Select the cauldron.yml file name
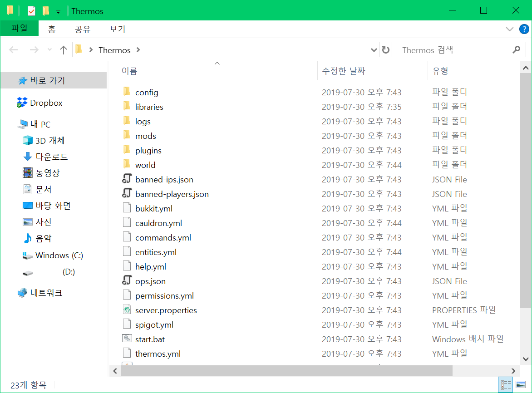Screen dimensions: 532x393 [x=158, y=223]
